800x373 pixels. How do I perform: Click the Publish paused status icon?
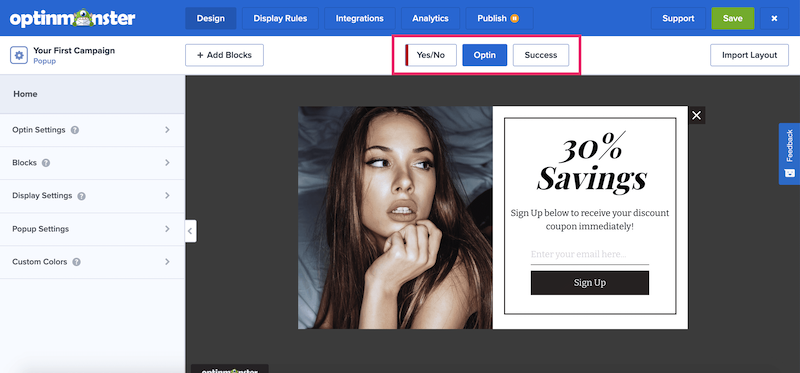tap(515, 18)
